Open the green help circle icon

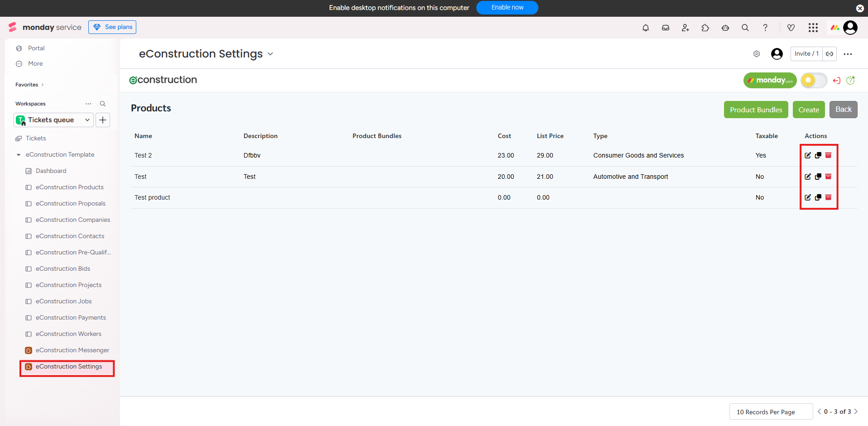pyautogui.click(x=850, y=81)
